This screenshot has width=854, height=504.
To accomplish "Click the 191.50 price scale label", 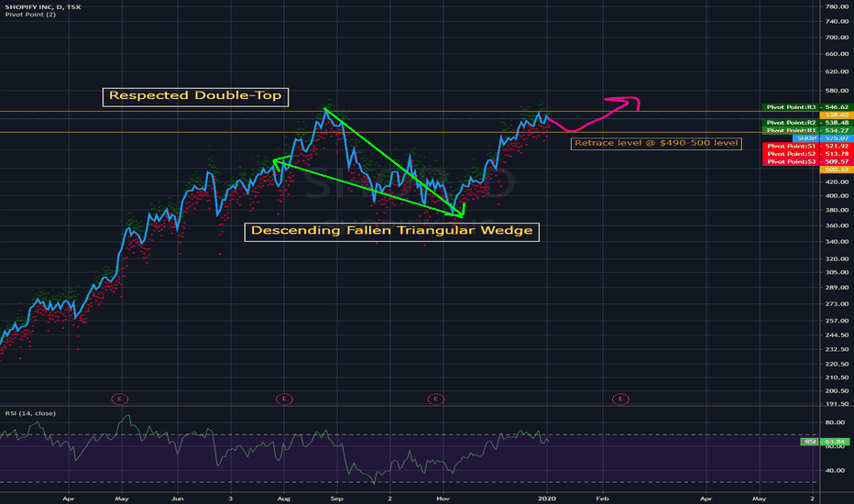I will pyautogui.click(x=838, y=404).
